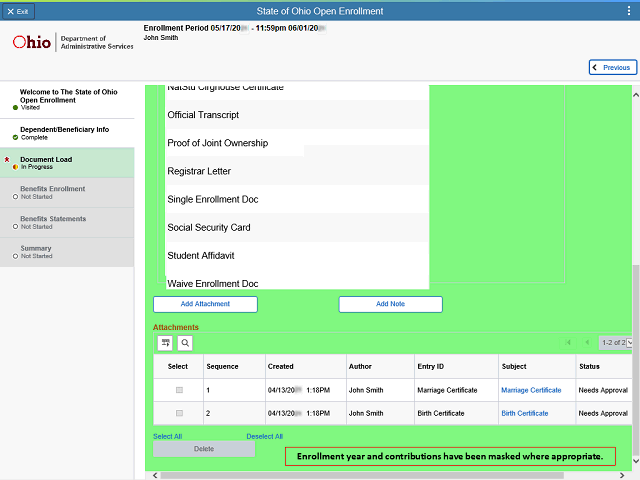Open the Dependent/Beneficiary Info step
This screenshot has width=640, height=480.
(67, 133)
